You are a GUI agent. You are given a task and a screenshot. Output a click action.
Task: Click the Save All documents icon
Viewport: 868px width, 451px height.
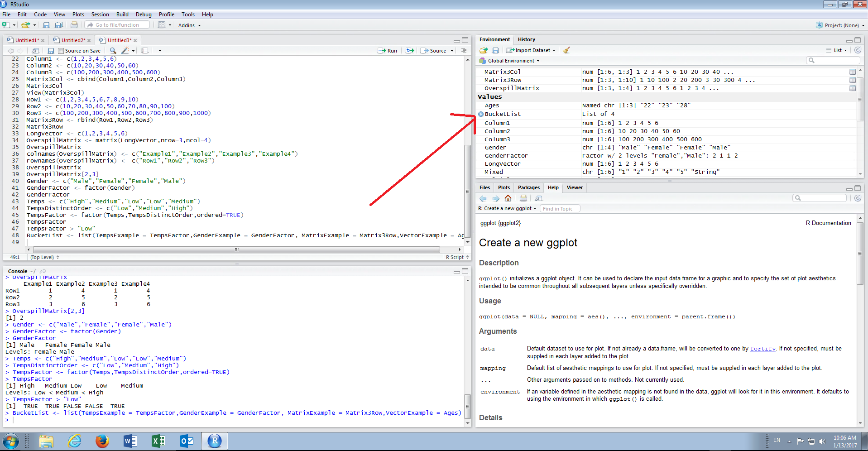coord(59,25)
